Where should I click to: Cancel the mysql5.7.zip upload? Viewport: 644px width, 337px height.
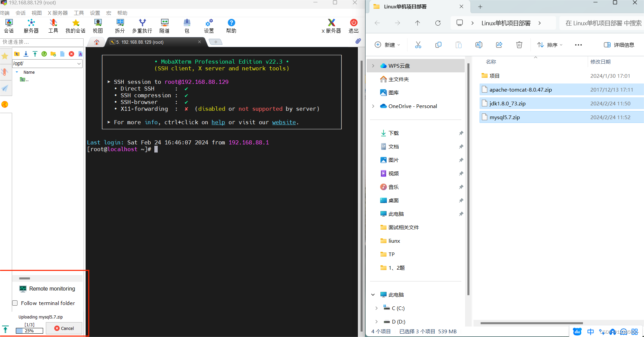pos(64,328)
